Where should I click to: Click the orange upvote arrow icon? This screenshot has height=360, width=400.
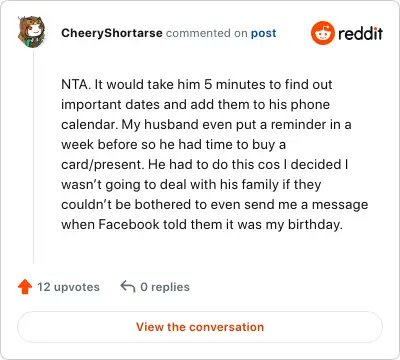tap(25, 287)
